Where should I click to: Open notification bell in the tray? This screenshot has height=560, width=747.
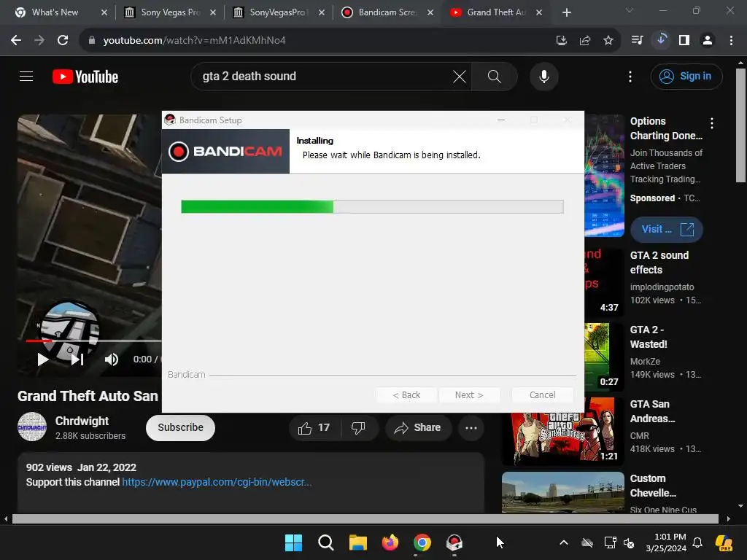[x=697, y=542]
